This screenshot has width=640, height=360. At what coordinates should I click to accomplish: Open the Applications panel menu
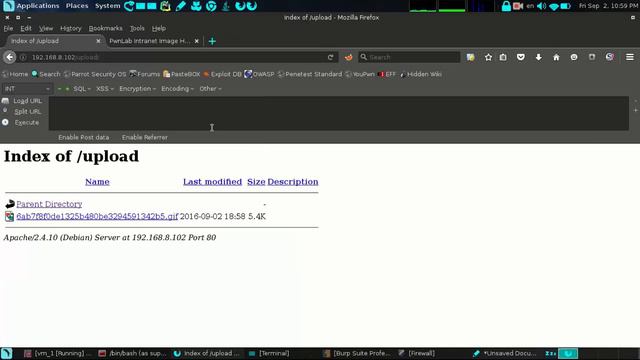click(x=38, y=6)
